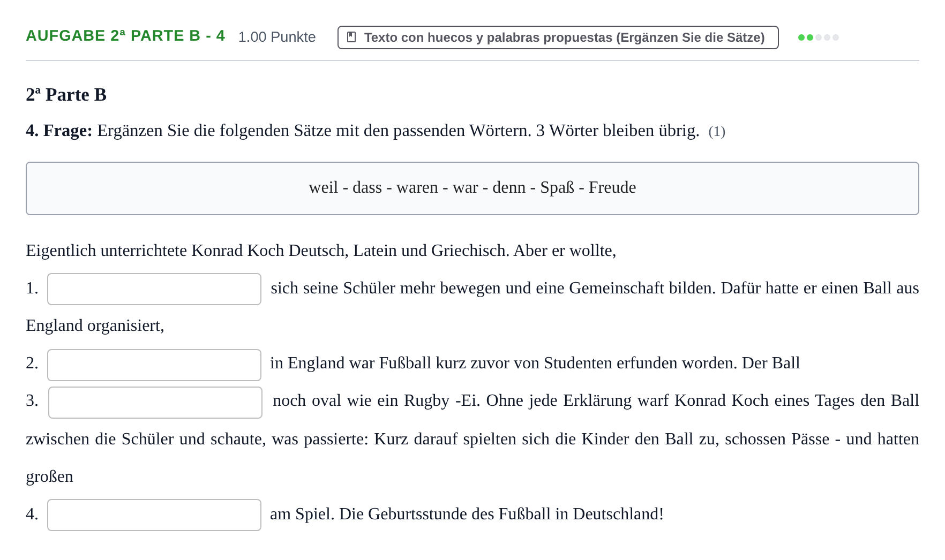Click the word 'dass' in the word bank
This screenshot has height=560, width=945.
[x=367, y=187]
